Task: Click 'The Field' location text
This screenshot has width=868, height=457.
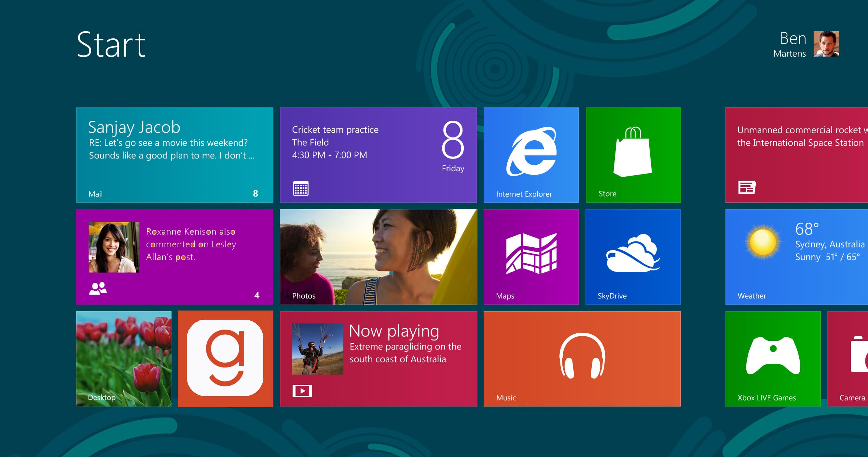Action: coord(310,143)
